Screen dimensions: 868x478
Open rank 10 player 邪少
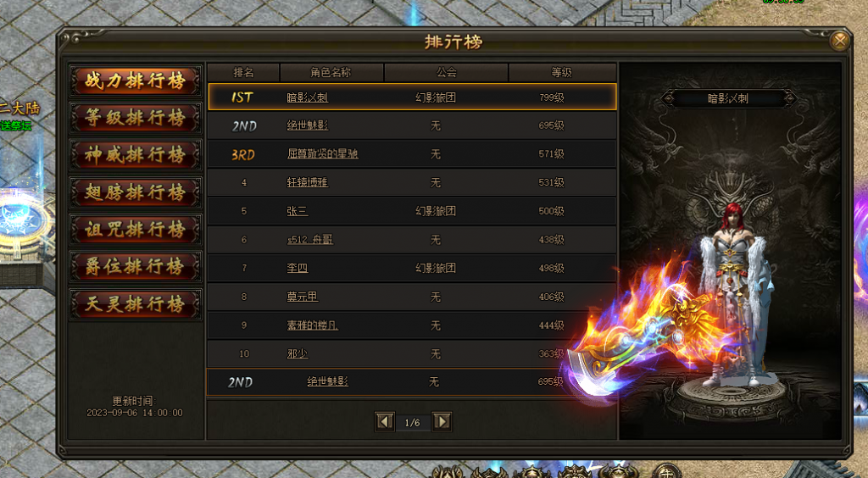(x=298, y=353)
